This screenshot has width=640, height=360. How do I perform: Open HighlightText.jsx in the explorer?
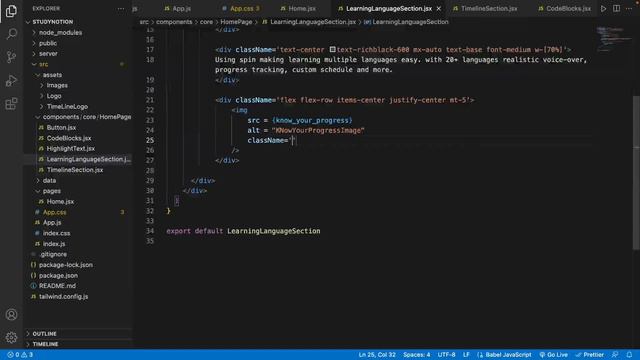[x=70, y=149]
